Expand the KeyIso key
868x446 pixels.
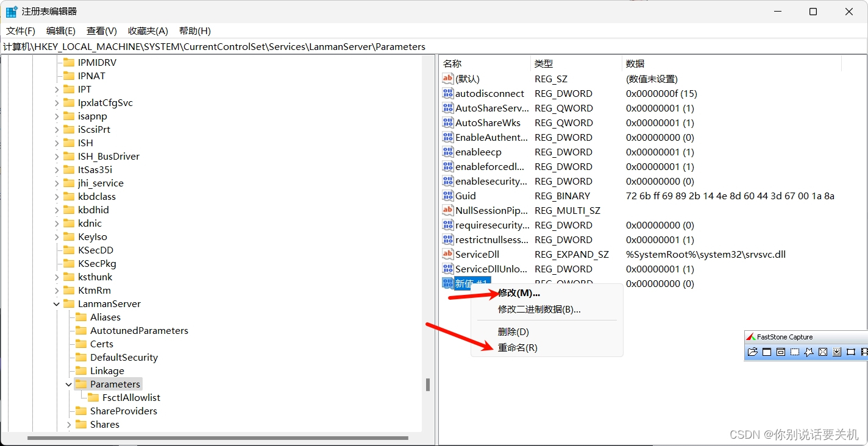57,236
